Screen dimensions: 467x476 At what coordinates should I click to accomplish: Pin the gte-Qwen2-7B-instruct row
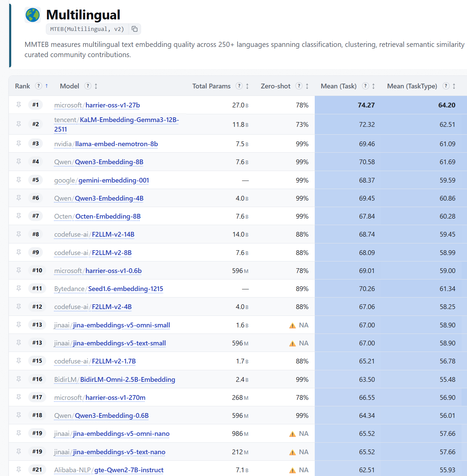click(19, 470)
